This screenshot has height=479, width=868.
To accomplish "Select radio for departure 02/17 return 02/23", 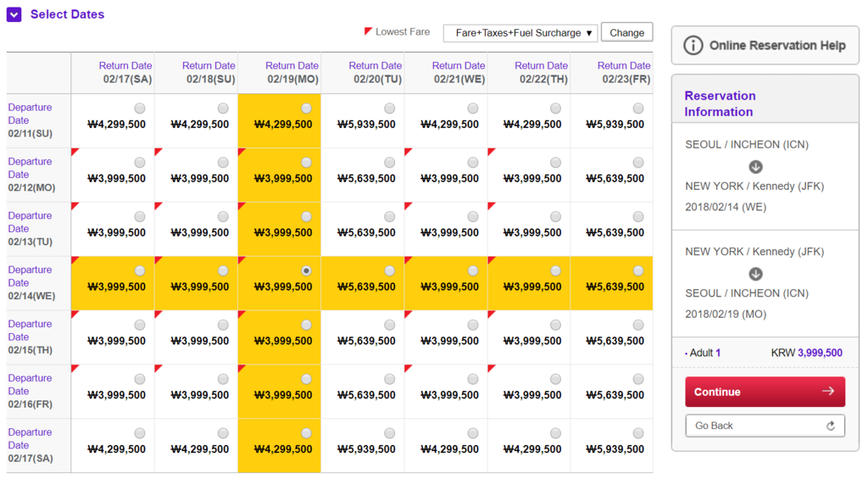I will point(638,433).
